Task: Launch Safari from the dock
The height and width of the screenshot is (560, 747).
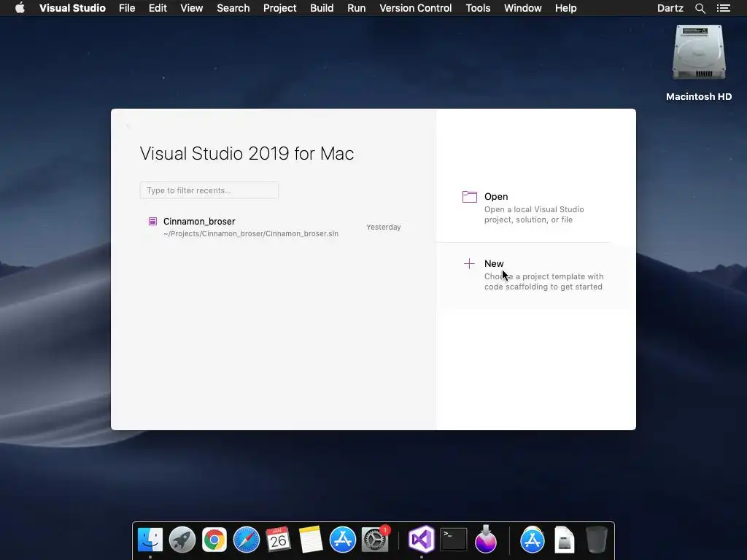Action: (x=247, y=540)
